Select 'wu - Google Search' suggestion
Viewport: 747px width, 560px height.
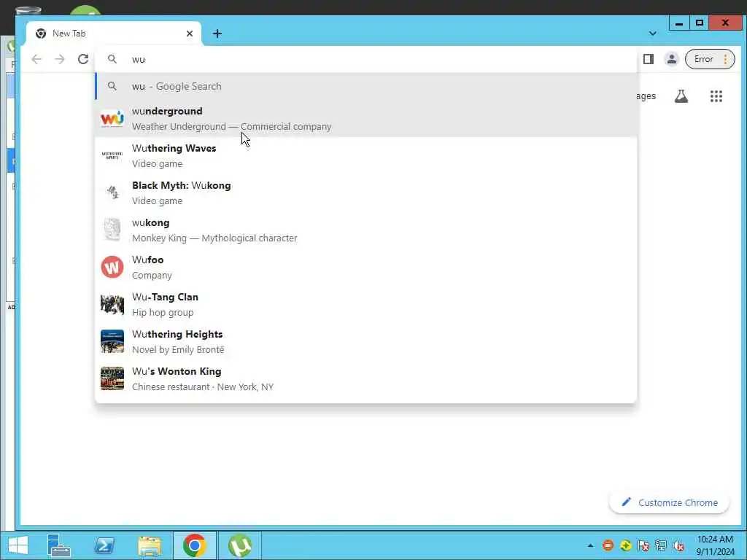pyautogui.click(x=366, y=86)
